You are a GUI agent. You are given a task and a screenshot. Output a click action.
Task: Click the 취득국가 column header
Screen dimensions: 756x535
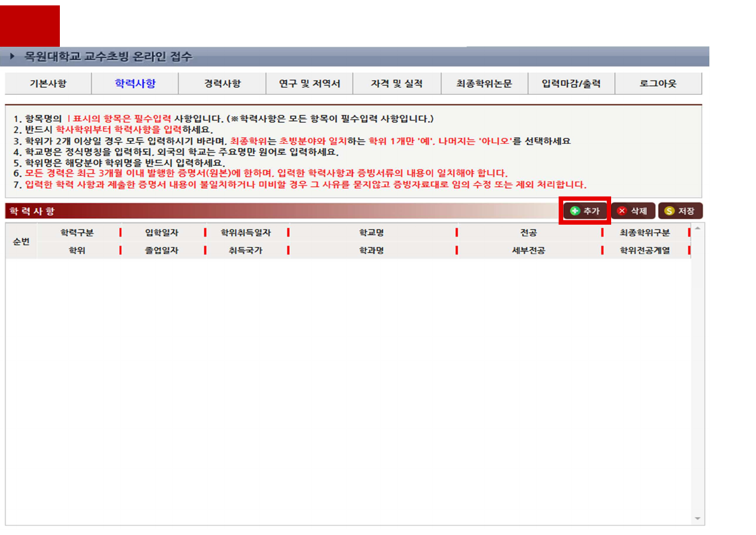pos(245,250)
